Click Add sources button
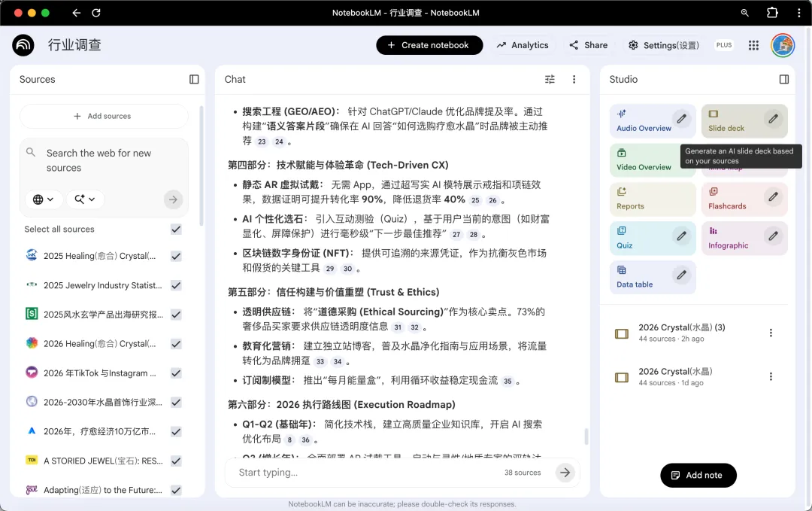Viewport: 812px width, 511px height. point(104,116)
